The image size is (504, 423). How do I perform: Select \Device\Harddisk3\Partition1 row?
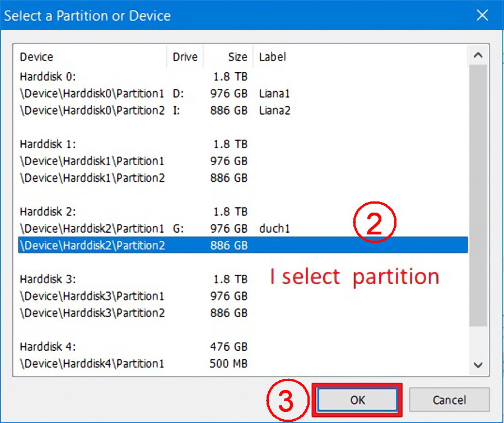tap(242, 296)
